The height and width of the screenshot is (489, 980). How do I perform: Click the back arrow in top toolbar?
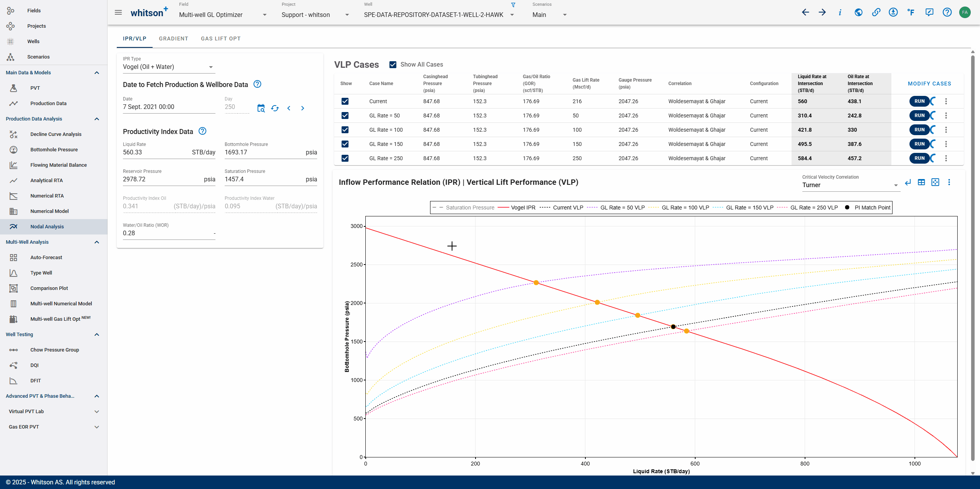805,12
